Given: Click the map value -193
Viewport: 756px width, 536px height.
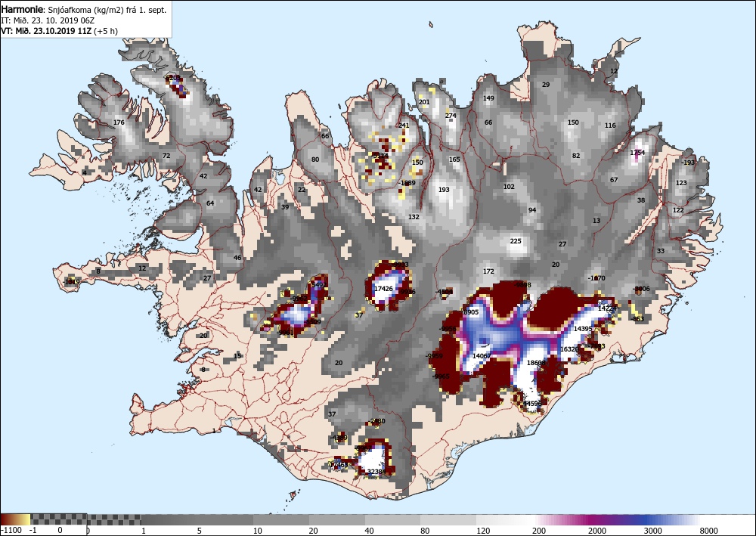Looking at the screenshot, I should [688, 163].
